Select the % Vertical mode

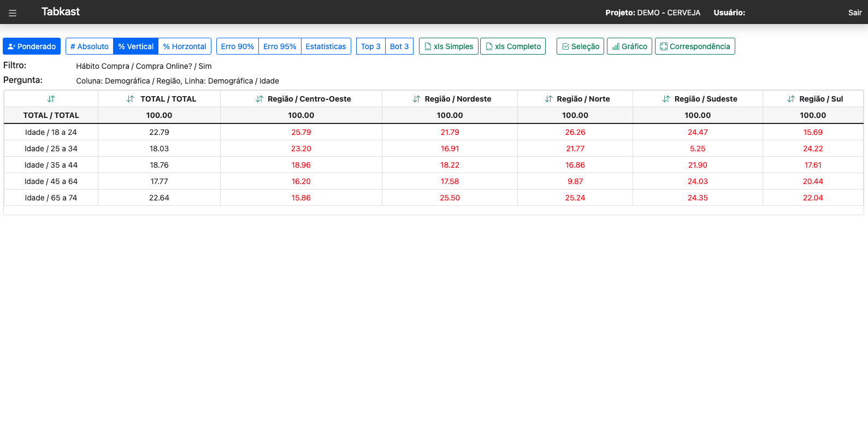pyautogui.click(x=136, y=46)
